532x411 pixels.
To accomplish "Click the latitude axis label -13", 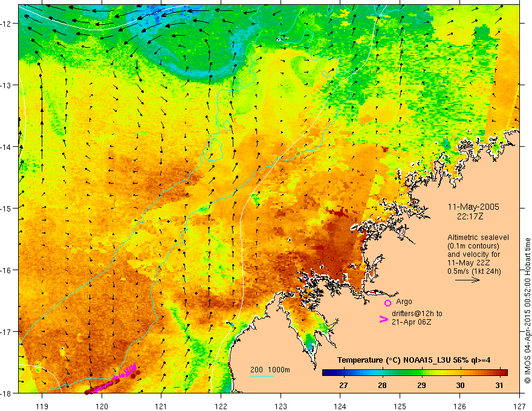I will (7, 85).
